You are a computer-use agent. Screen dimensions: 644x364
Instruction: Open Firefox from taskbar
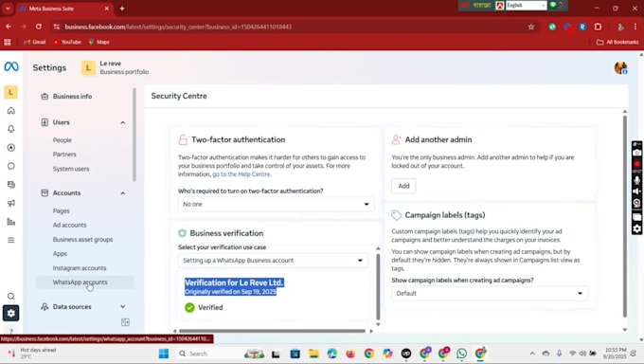click(x=350, y=354)
